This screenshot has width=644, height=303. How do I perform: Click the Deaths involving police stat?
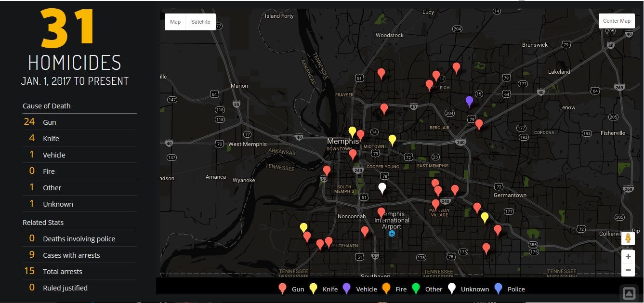[79, 238]
